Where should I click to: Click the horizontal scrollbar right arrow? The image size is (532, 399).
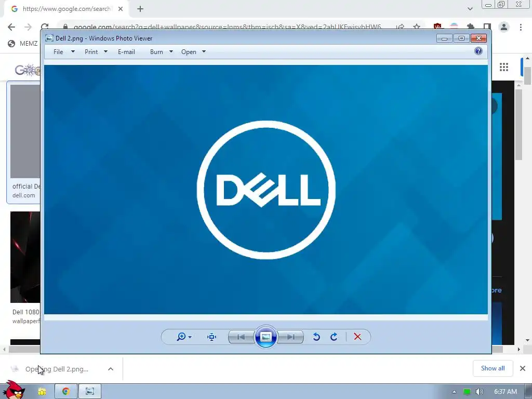click(518, 349)
